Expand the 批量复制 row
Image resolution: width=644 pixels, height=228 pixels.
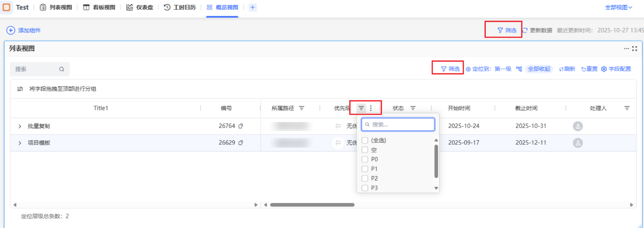pyautogui.click(x=20, y=127)
